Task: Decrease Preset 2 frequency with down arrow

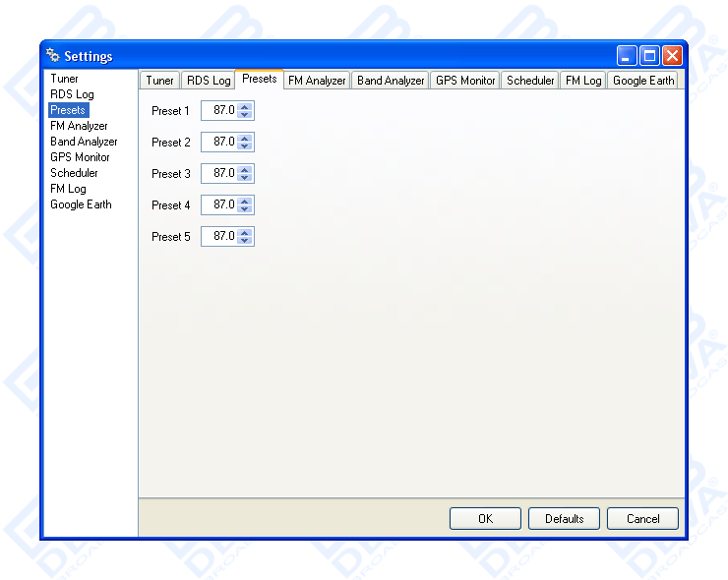Action: (245, 146)
